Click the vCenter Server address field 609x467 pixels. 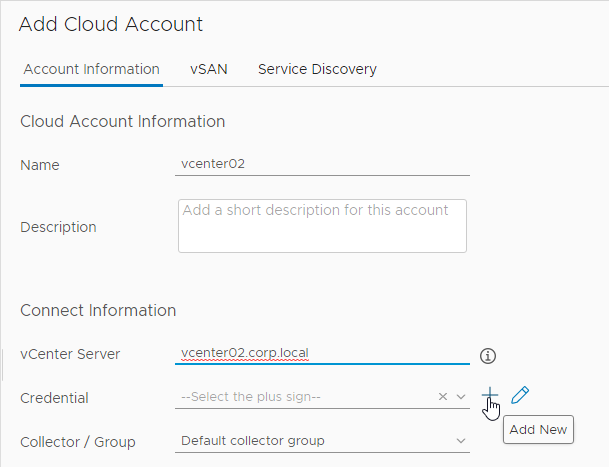322,353
